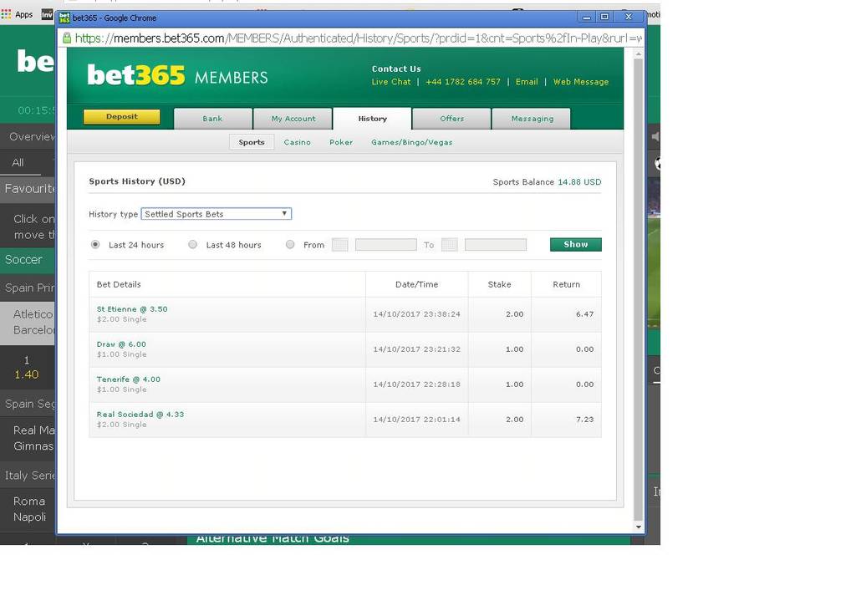Select the Last 48 hours radio button

point(193,244)
